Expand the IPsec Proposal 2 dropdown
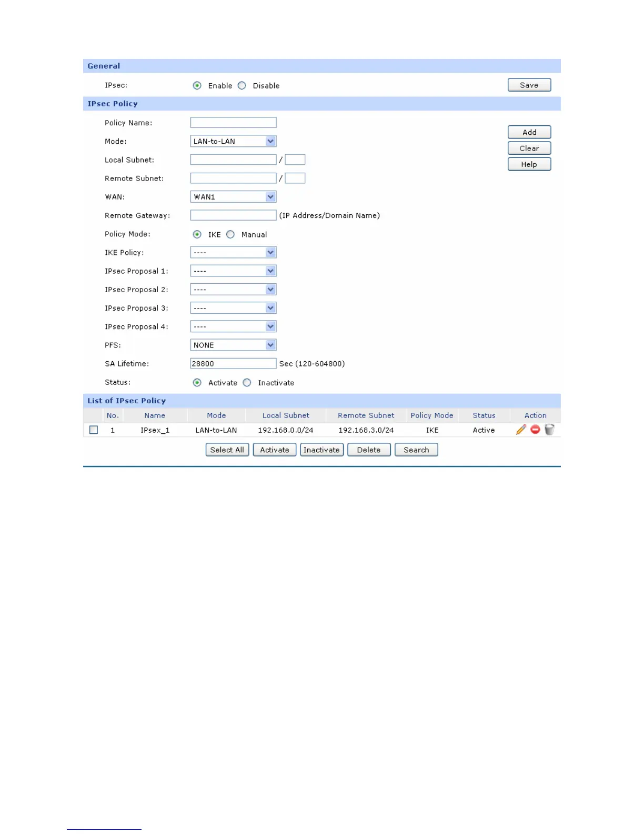Image resolution: width=644 pixels, height=834 pixels. (233, 289)
